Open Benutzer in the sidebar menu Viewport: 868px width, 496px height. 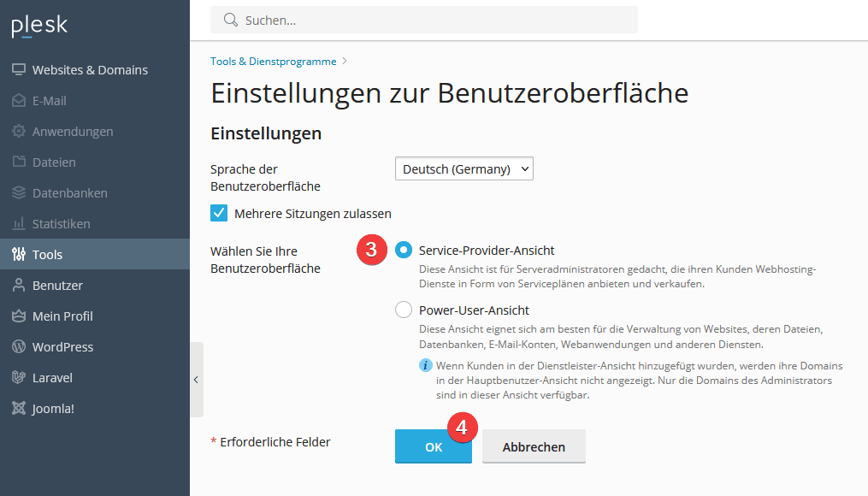[57, 286]
